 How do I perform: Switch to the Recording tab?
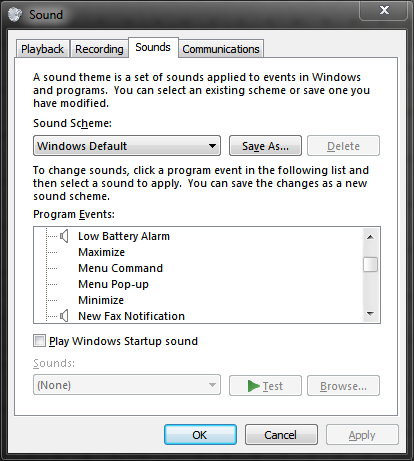[99, 49]
